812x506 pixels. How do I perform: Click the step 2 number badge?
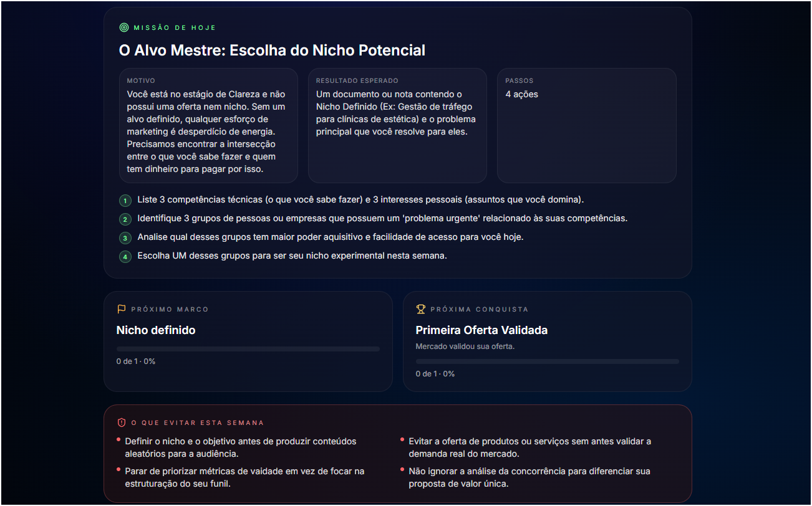pyautogui.click(x=125, y=219)
